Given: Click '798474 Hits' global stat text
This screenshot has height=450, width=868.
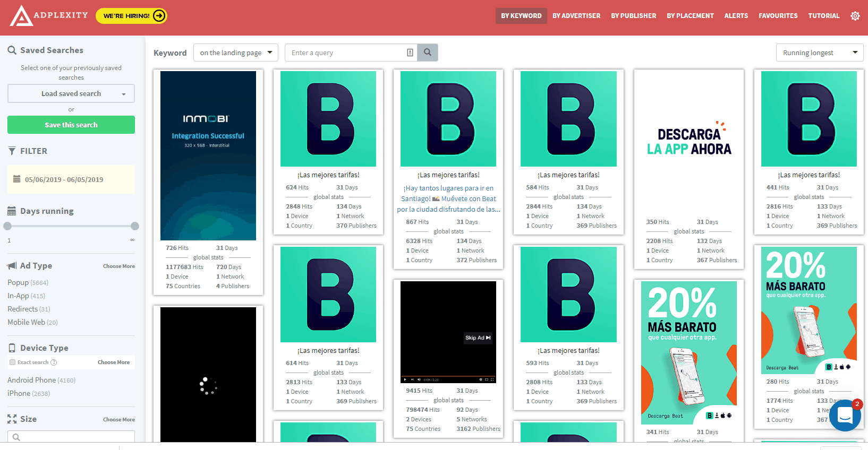Looking at the screenshot, I should [x=423, y=410].
